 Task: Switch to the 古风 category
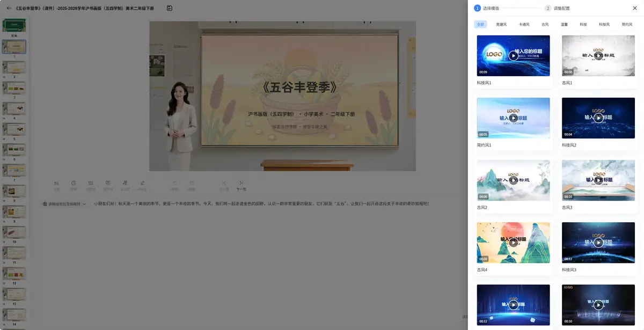(x=545, y=24)
